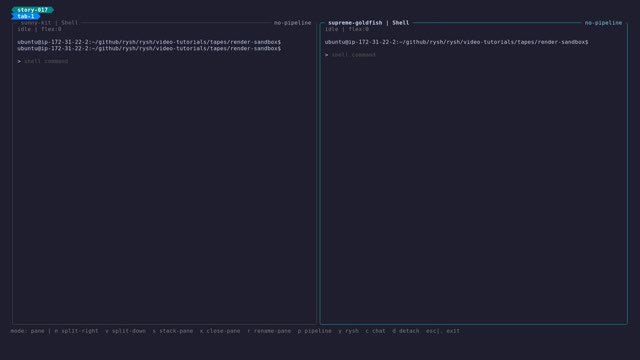
Task: Choose 'r rename-pane' in the hint bar
Action: point(269,331)
